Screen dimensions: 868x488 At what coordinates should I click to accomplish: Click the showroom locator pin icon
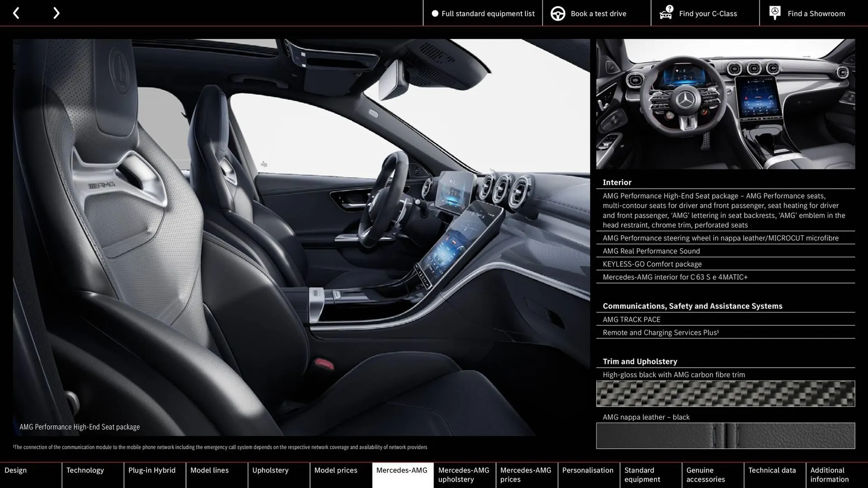coord(774,12)
